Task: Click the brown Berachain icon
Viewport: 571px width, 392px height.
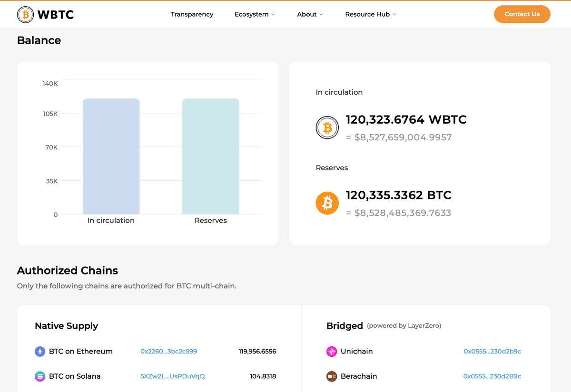Action: click(x=332, y=376)
